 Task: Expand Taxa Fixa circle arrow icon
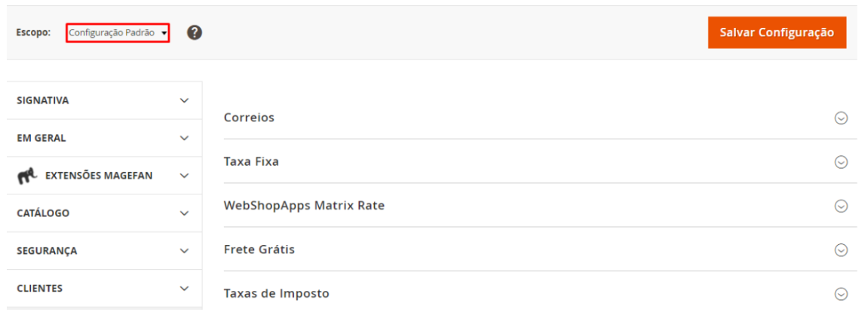pyautogui.click(x=841, y=162)
